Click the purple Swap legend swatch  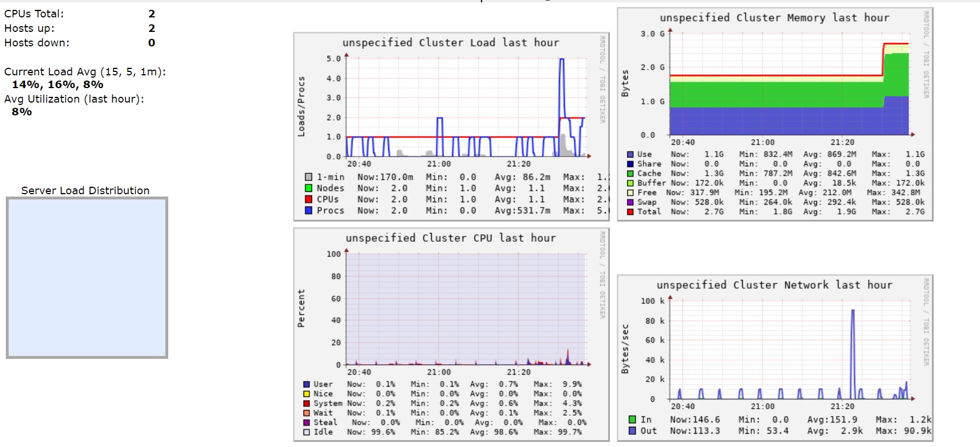pyautogui.click(x=630, y=202)
